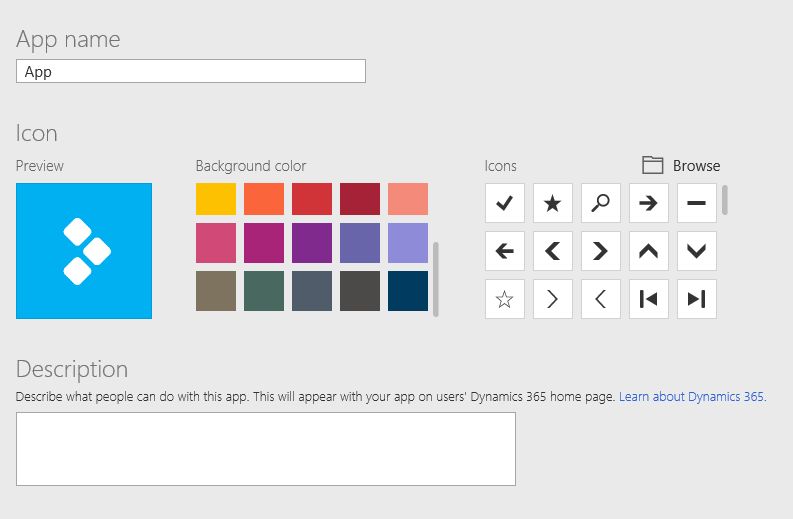Choose the minus dash icon
The image size is (793, 519).
(697, 203)
